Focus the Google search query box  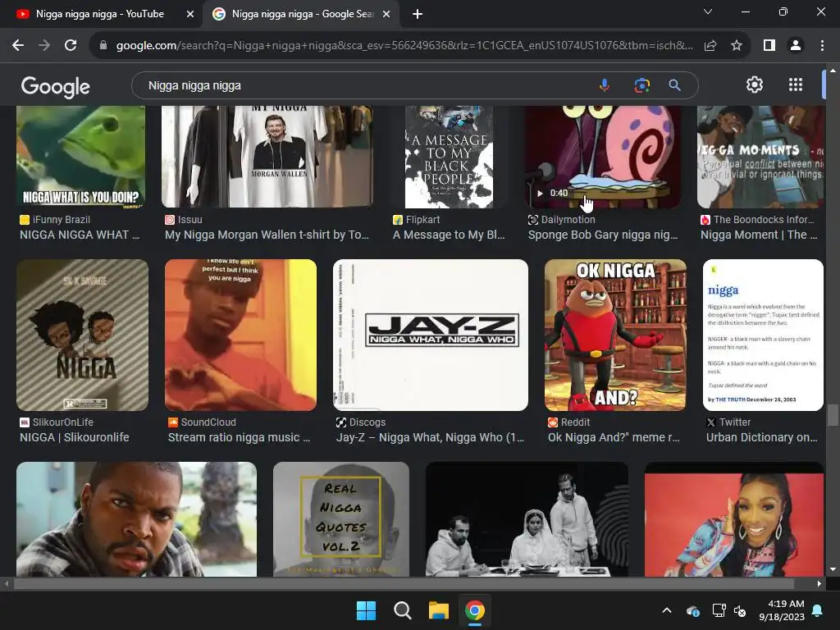pyautogui.click(x=364, y=85)
